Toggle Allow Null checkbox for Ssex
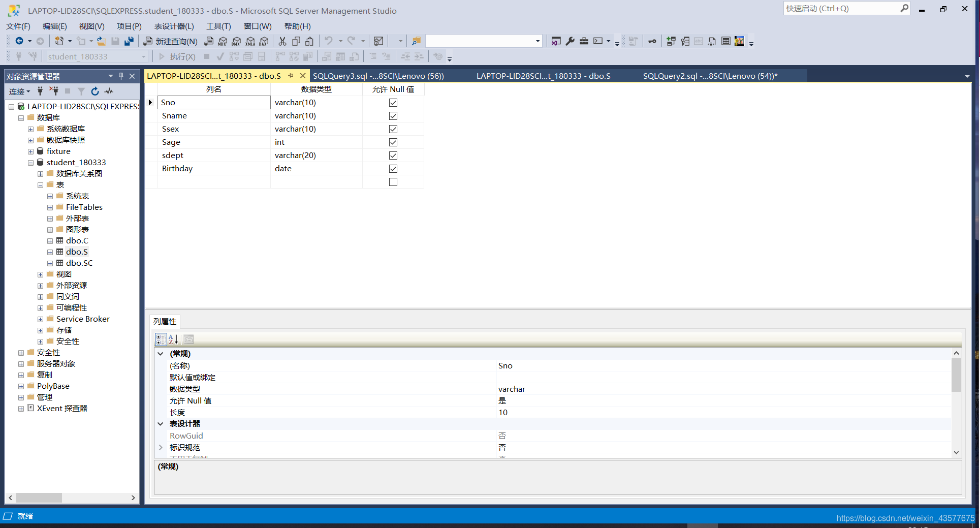 coord(393,129)
